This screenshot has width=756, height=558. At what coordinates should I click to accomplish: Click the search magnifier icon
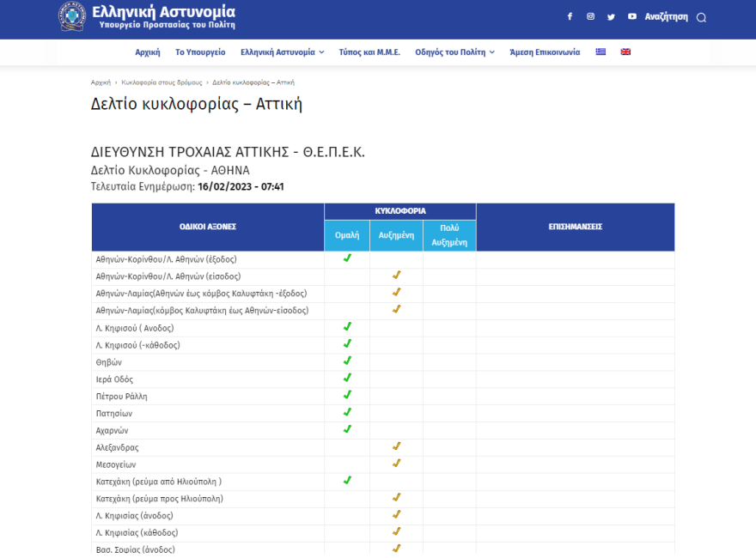pyautogui.click(x=701, y=17)
